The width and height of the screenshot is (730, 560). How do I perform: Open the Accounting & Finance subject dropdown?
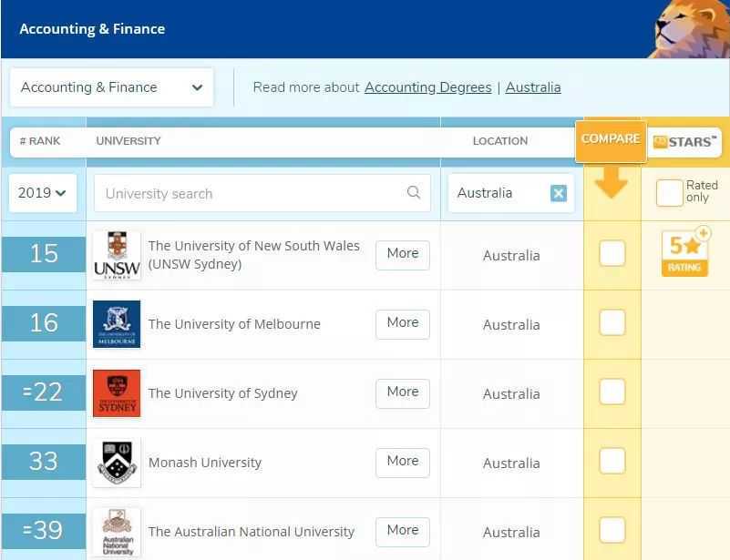click(111, 87)
